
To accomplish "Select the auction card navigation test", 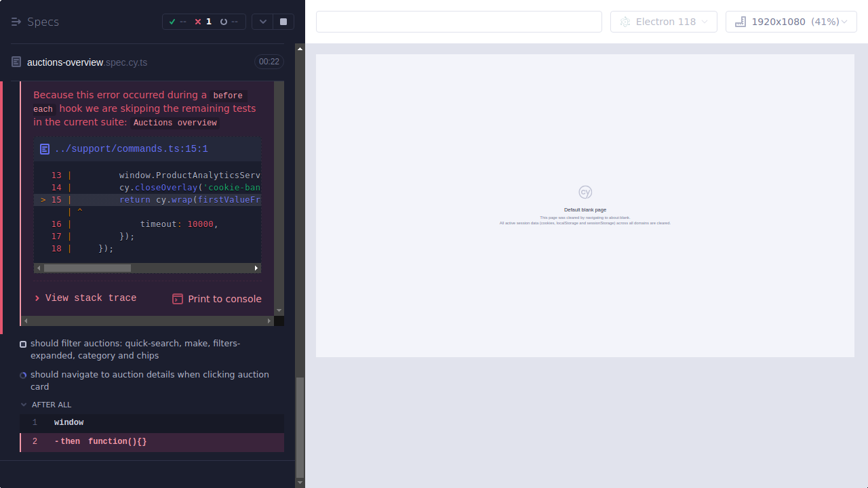I will point(149,380).
